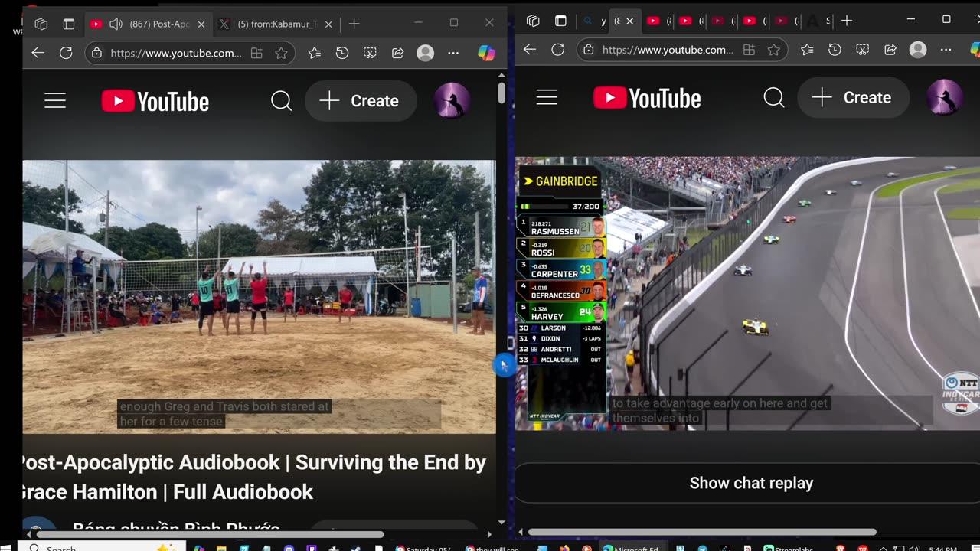This screenshot has width=980, height=551.
Task: Open Settings and more in right browser
Action: (946, 50)
